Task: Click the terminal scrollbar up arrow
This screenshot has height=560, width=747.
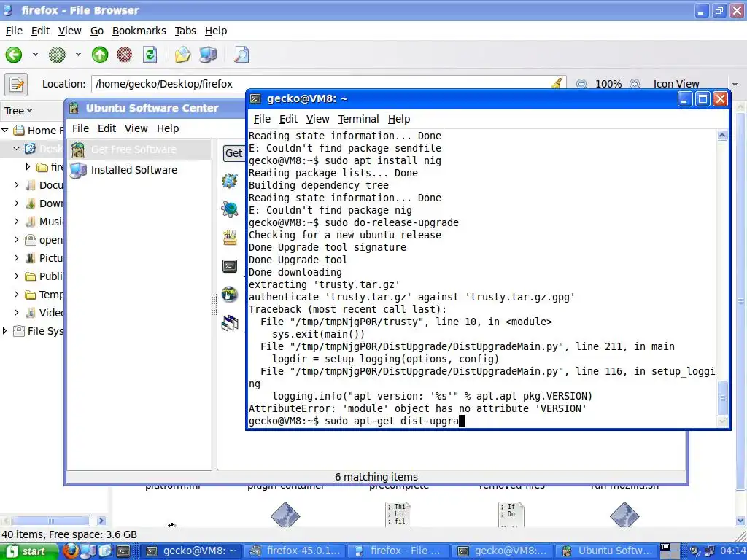Action: tap(722, 135)
